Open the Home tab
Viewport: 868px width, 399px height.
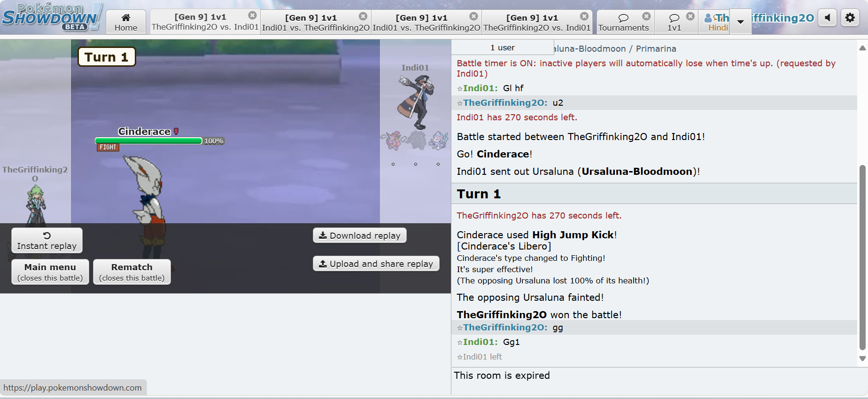[x=126, y=22]
